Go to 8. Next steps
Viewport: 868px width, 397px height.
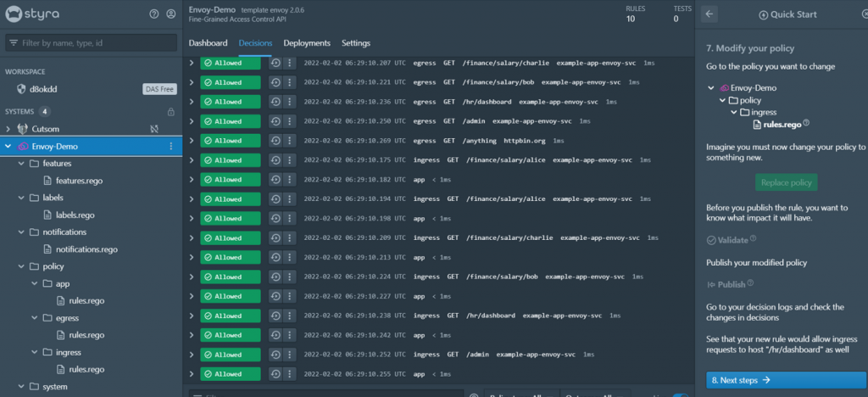(786, 380)
